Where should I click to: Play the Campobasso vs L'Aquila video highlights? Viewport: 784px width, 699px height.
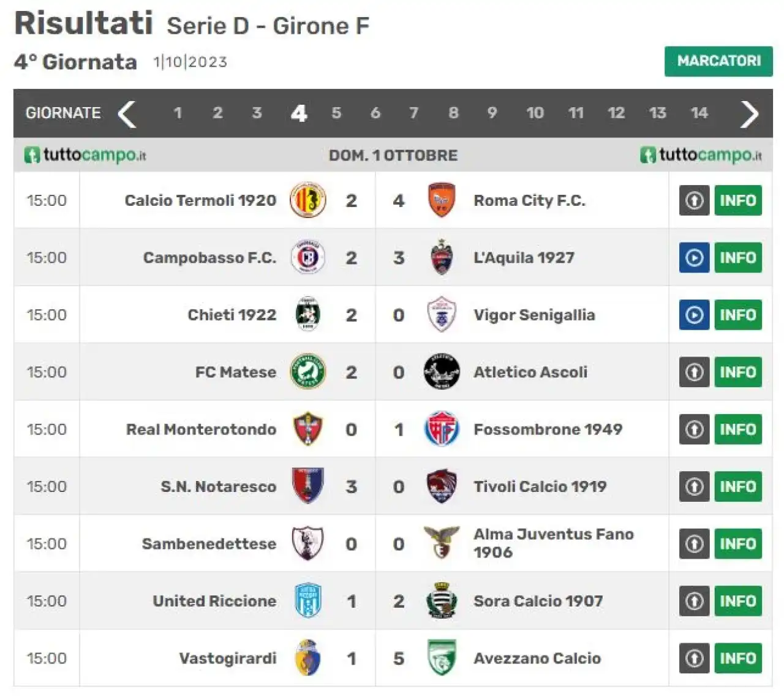[694, 257]
